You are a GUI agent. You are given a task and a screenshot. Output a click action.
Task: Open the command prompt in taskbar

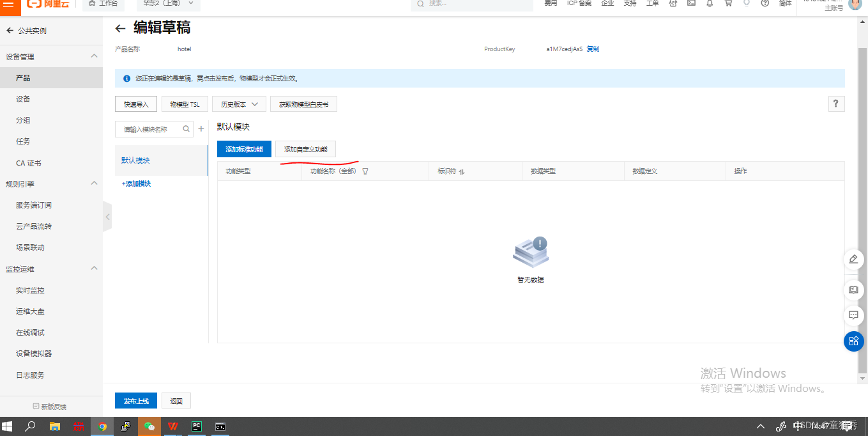click(220, 426)
